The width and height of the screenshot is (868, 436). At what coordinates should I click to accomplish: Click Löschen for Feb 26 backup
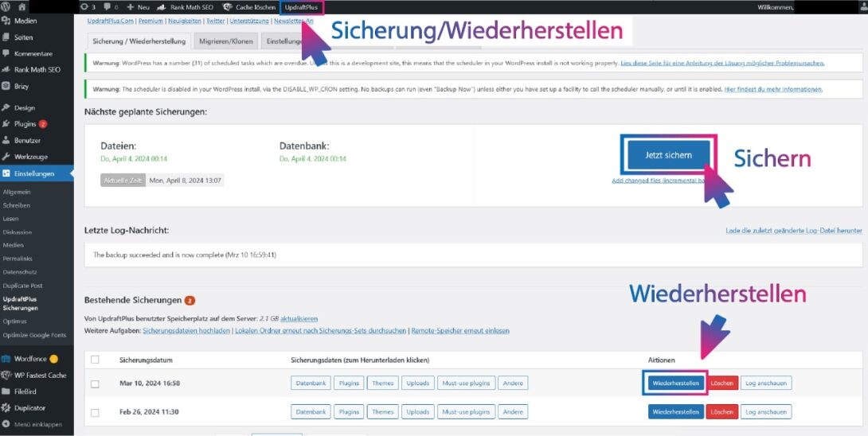coord(721,411)
